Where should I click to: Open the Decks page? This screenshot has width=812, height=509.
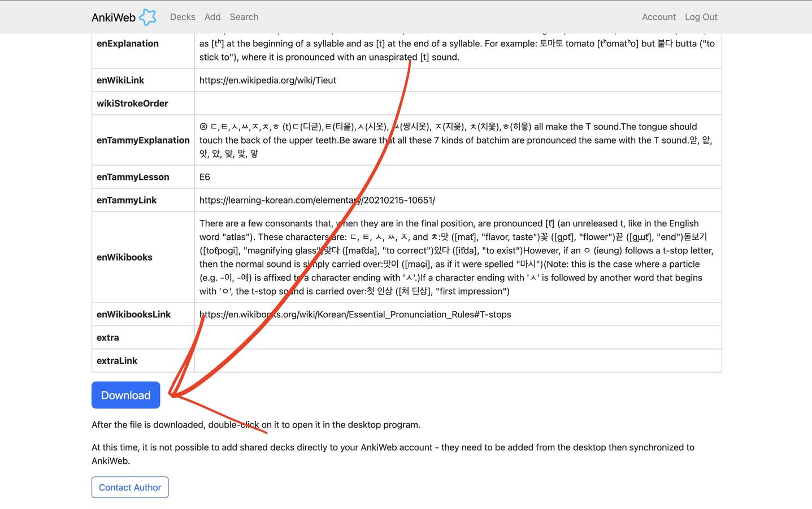[183, 17]
